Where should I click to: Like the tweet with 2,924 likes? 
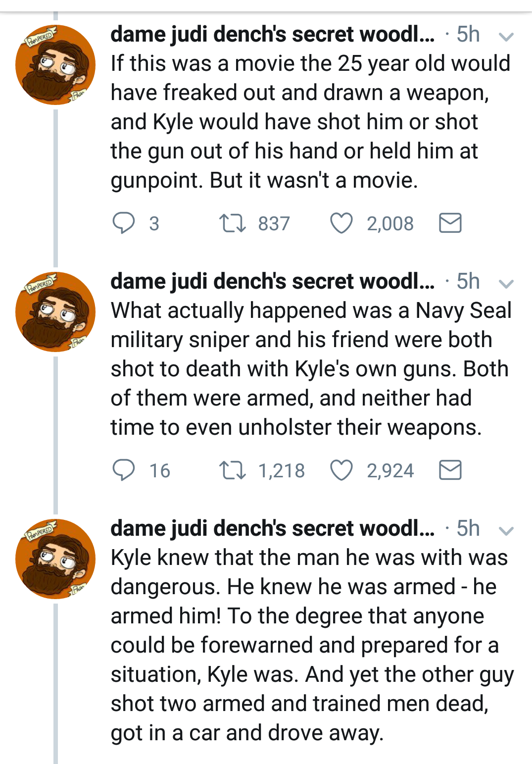click(341, 470)
